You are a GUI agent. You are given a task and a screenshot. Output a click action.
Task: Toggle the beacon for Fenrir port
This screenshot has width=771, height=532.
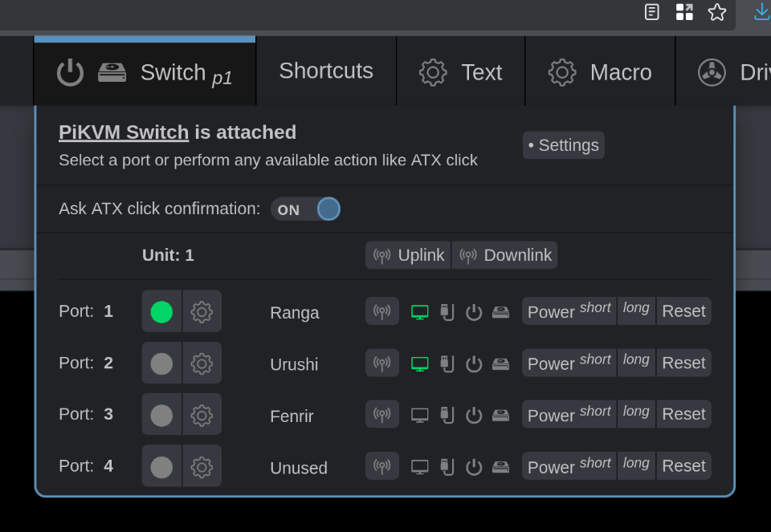382,414
